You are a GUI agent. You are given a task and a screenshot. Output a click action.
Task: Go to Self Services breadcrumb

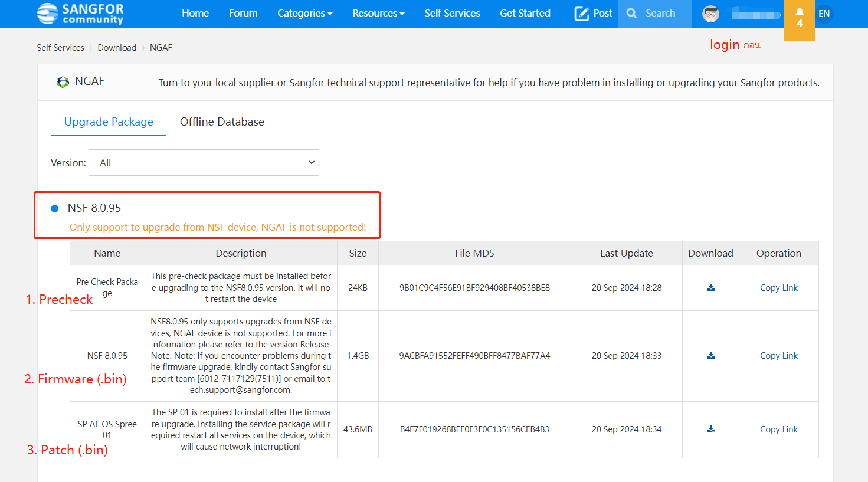point(60,48)
